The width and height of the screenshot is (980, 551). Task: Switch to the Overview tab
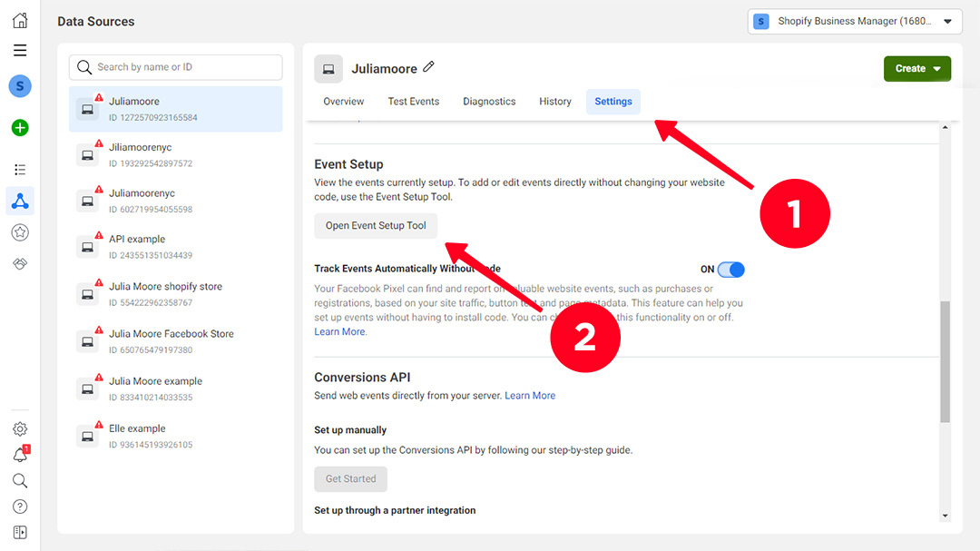343,102
